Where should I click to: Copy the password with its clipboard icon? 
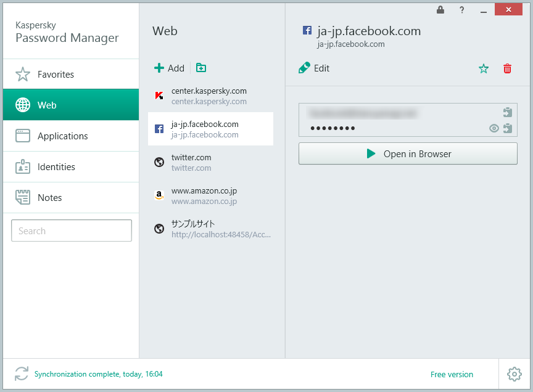507,128
